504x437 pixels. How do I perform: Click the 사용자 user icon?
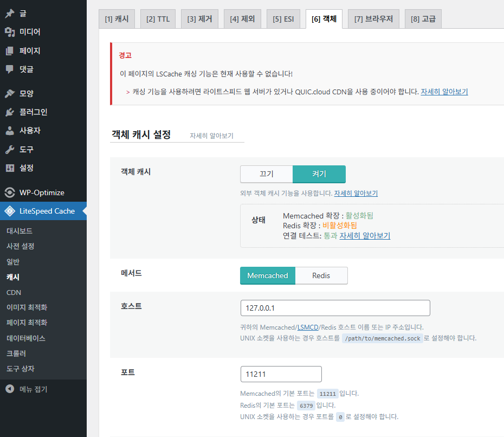pos(10,131)
